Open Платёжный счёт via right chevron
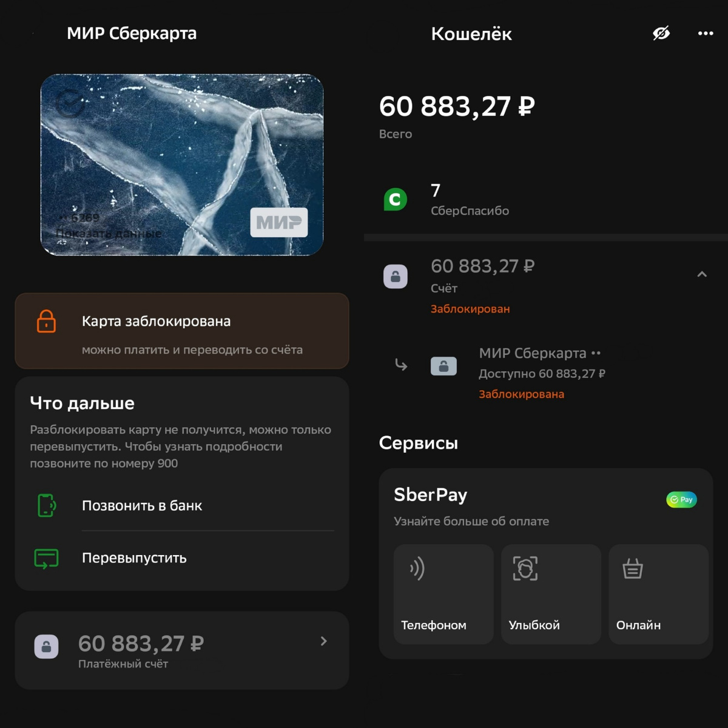 click(323, 641)
